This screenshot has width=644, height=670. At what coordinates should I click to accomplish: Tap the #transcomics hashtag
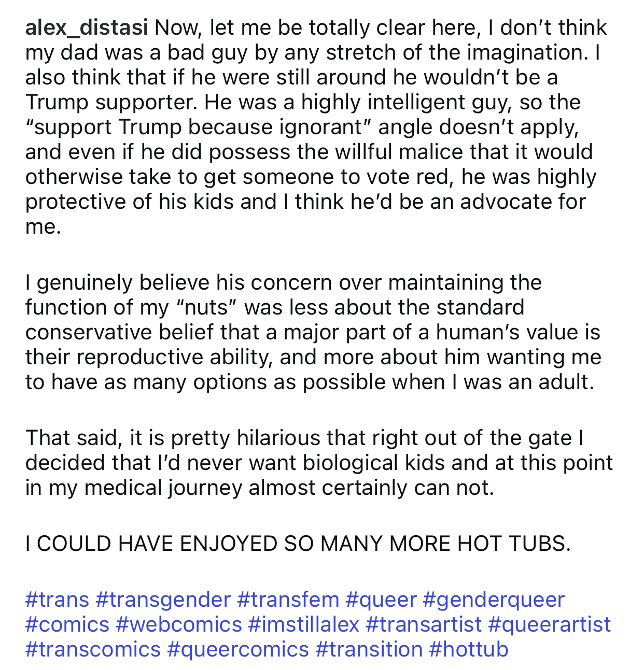pyautogui.click(x=93, y=649)
